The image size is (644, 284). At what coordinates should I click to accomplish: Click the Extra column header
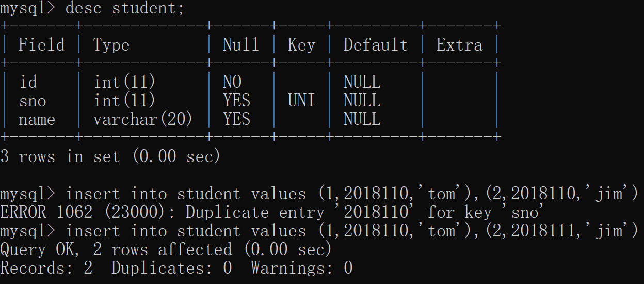point(460,45)
